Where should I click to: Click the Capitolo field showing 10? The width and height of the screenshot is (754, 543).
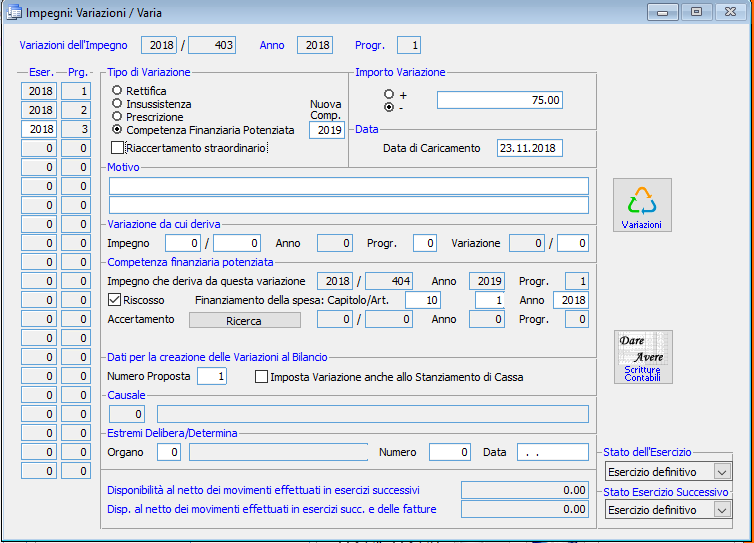[423, 300]
